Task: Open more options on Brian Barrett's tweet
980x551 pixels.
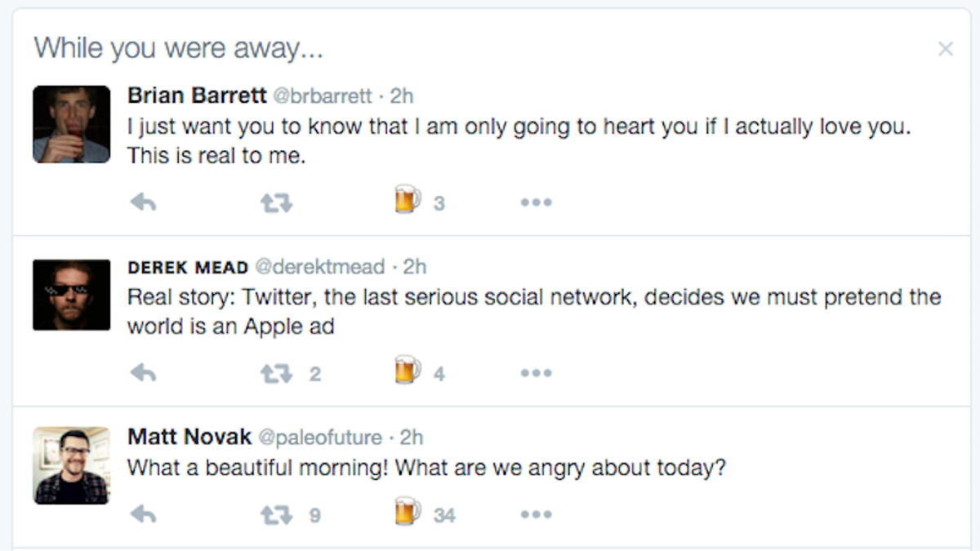Action: [x=537, y=202]
